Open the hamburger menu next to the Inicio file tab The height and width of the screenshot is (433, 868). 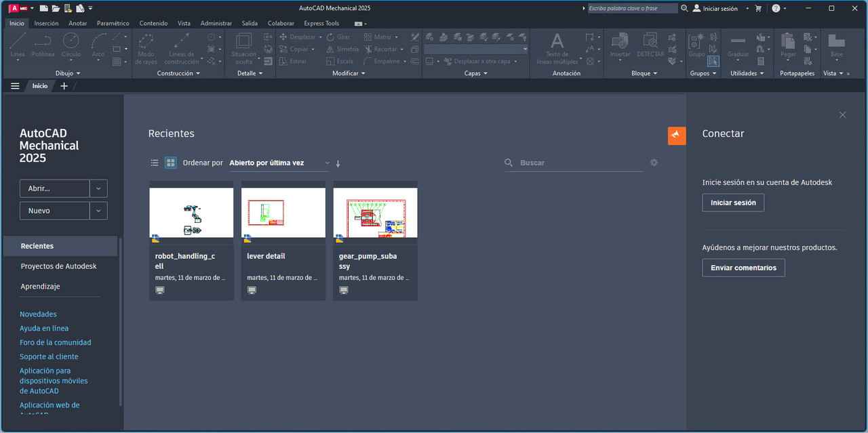click(x=15, y=86)
